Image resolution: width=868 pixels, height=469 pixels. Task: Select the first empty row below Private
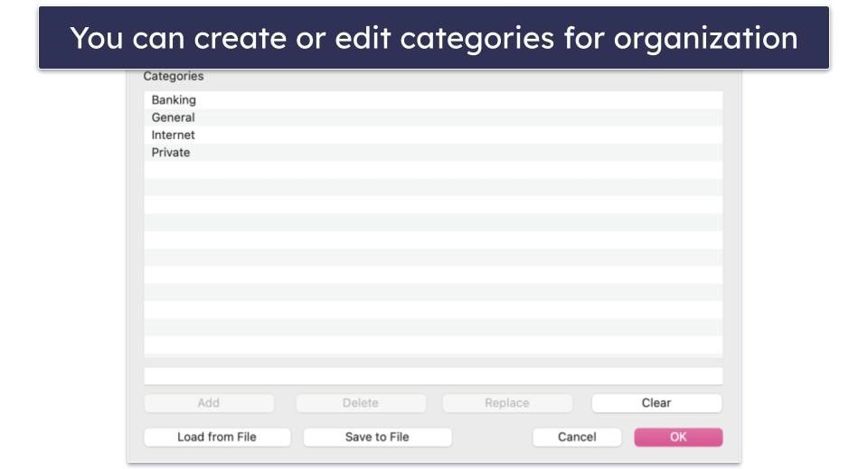(x=433, y=170)
